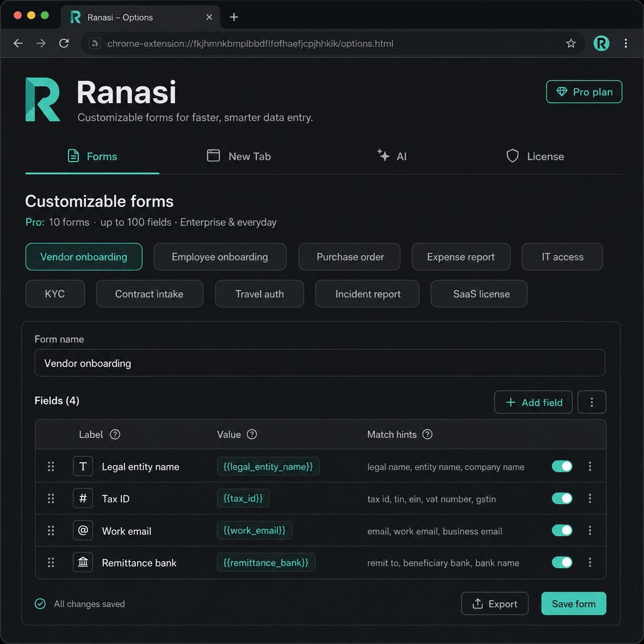Select the Travel auth form

pyautogui.click(x=260, y=294)
